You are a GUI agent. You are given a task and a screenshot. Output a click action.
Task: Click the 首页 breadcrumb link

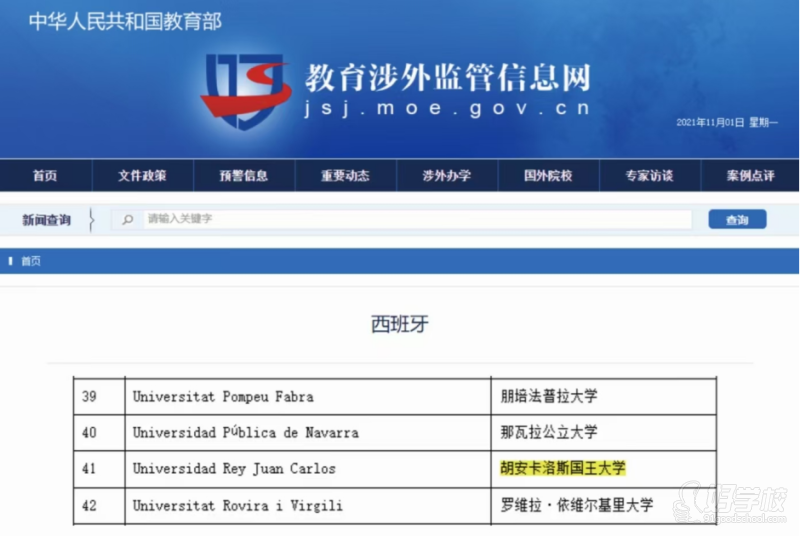(x=31, y=261)
